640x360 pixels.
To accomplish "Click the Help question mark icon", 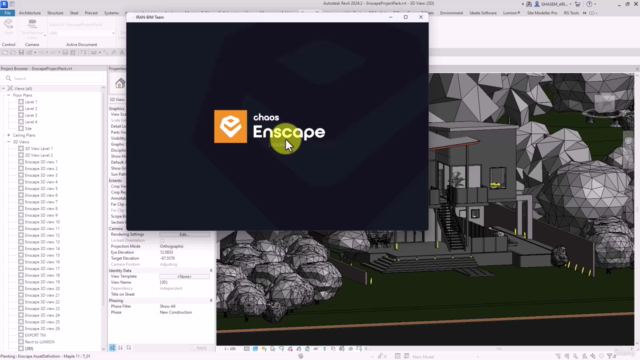I will pos(589,4).
